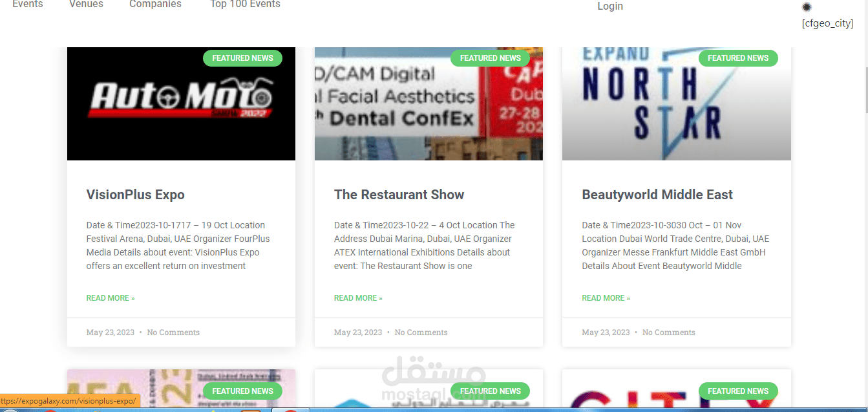
Task: Open The Restaurant Show article title
Action: coord(399,195)
